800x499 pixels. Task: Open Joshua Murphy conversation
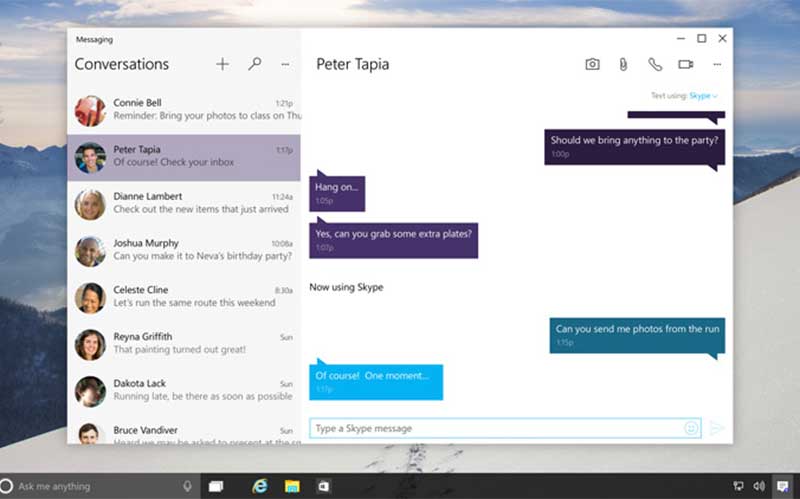pyautogui.click(x=184, y=250)
